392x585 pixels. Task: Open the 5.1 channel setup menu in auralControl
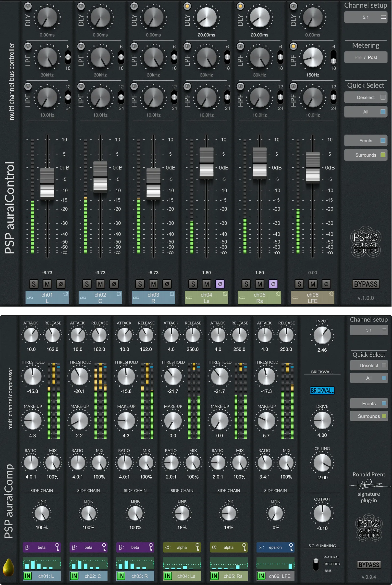(366, 17)
